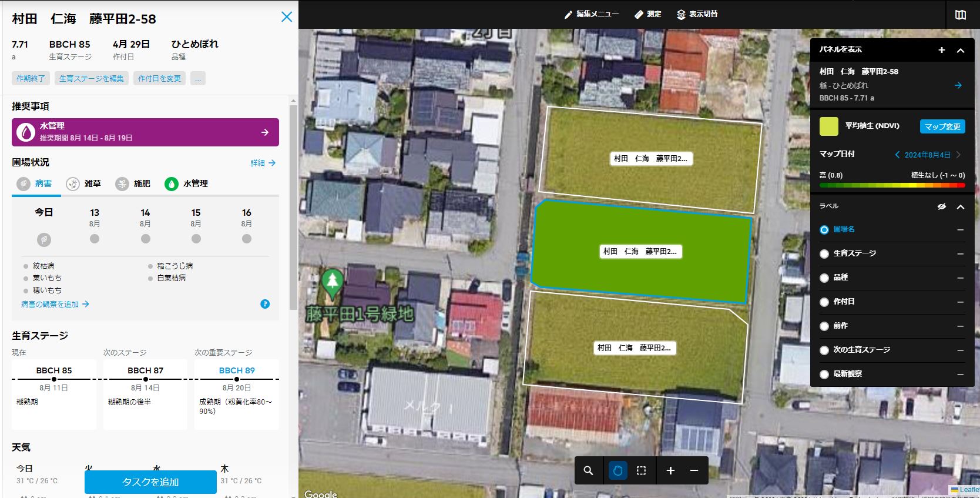Click the マップ変更 button
This screenshot has width=980, height=498.
[942, 126]
